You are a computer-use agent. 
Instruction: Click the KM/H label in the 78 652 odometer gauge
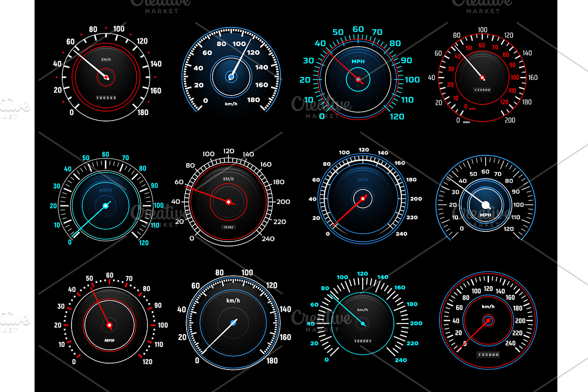[x=228, y=179]
